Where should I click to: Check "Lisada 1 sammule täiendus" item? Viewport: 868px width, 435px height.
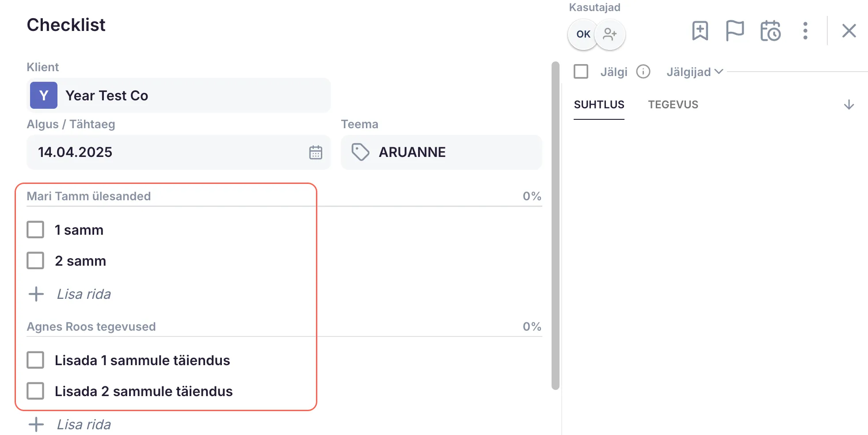[x=35, y=360]
